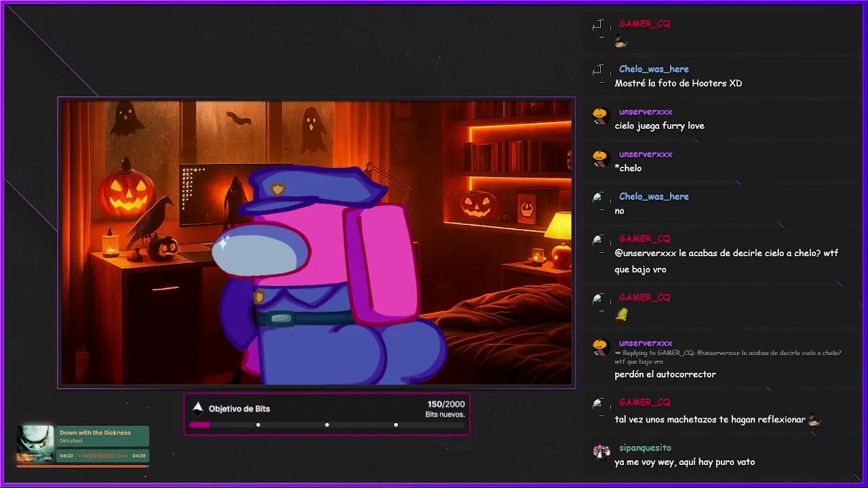Click the yellow emote posted by GAMER_CQ
Screen dimensions: 868x488
(x=622, y=314)
